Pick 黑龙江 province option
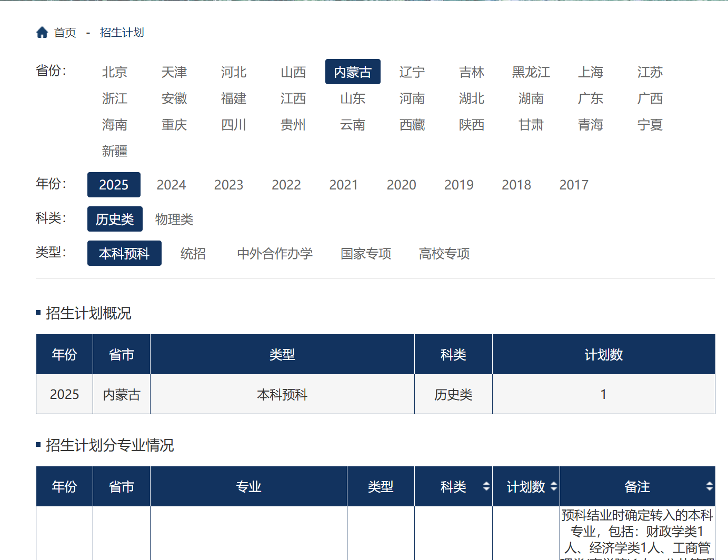 531,72
